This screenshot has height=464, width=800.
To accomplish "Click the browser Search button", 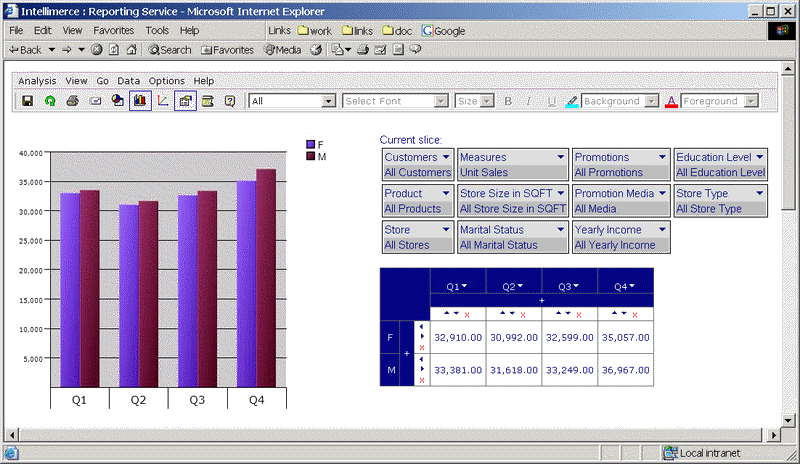I will point(170,50).
